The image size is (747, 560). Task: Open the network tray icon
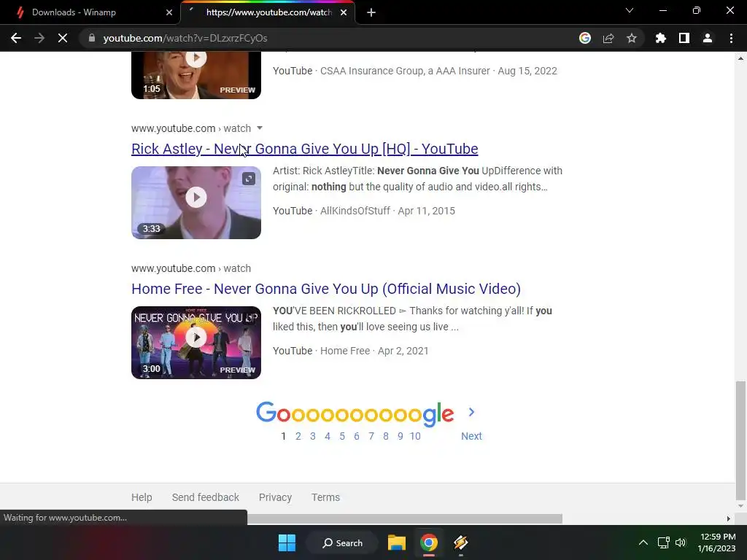(663, 542)
